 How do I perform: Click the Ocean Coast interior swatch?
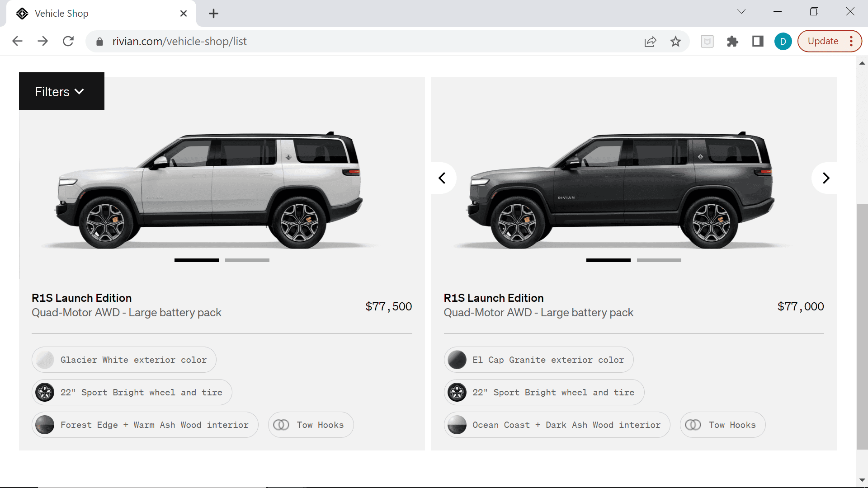[457, 425]
